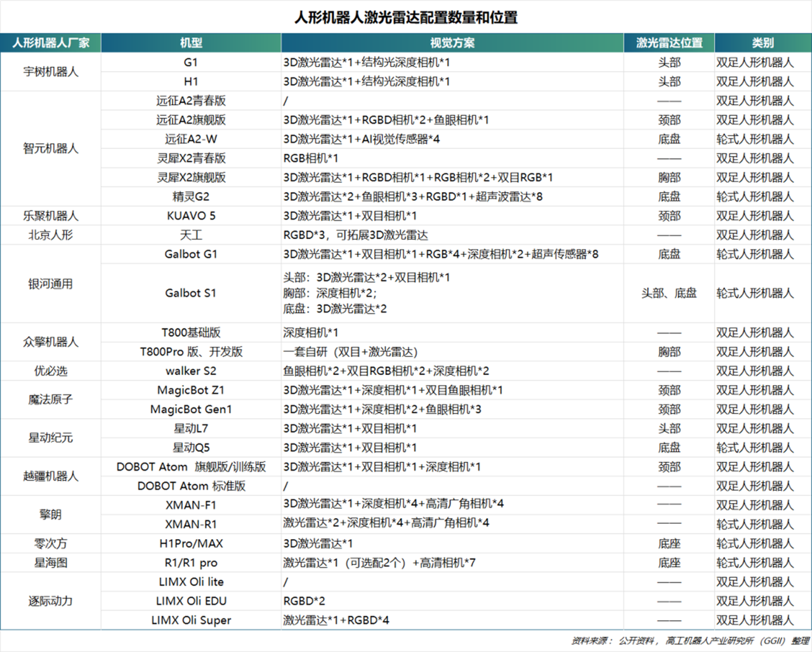Select the 智元机器人 vendor cell
Image resolution: width=812 pixels, height=652 pixels.
tap(51, 148)
